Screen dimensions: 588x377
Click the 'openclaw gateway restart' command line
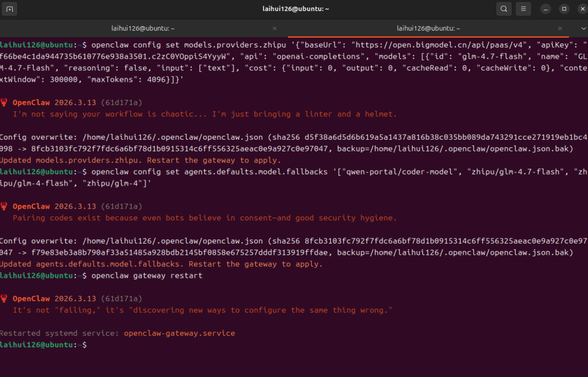[147, 275]
